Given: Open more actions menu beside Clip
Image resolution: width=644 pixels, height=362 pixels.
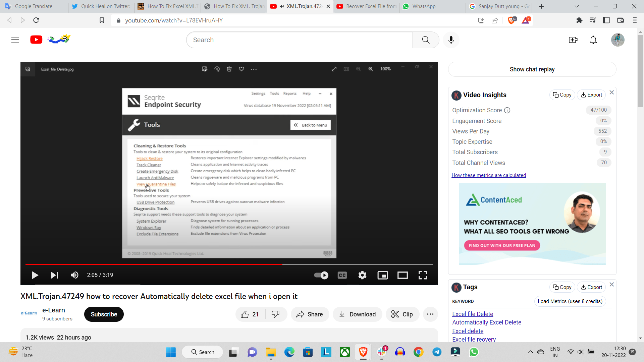Looking at the screenshot, I should (430, 314).
